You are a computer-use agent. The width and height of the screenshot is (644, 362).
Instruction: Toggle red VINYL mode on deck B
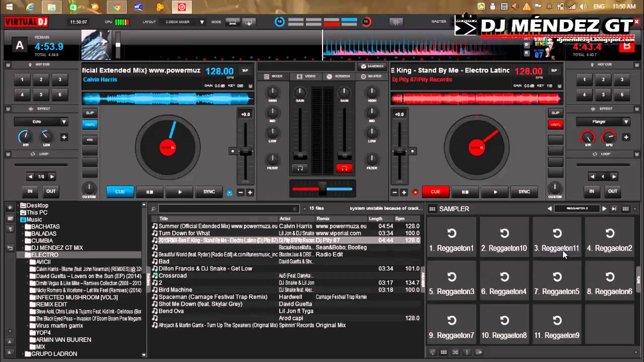[x=555, y=125]
